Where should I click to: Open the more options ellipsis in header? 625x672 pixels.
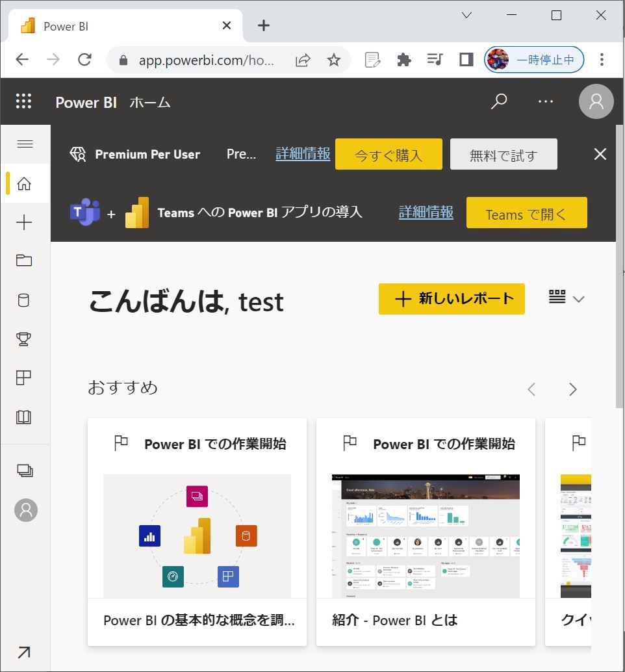point(545,101)
